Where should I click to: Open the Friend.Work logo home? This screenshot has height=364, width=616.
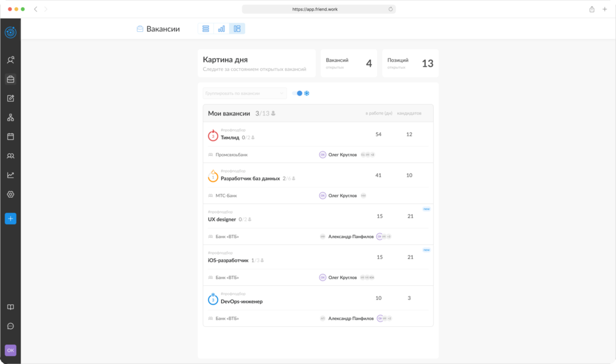[10, 32]
